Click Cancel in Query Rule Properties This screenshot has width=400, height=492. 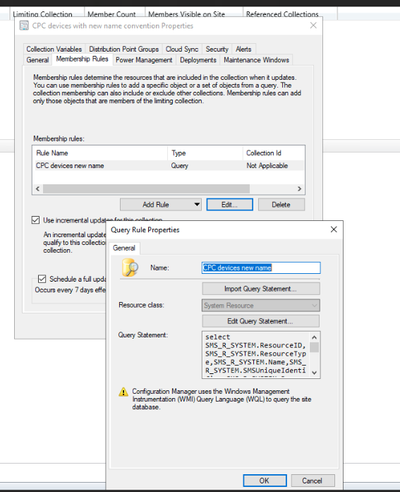[312, 480]
